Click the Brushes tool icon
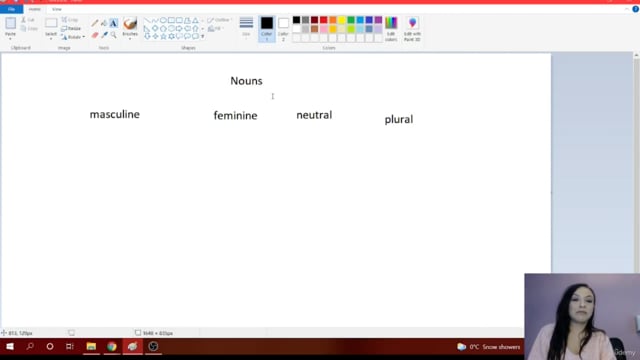 130,24
